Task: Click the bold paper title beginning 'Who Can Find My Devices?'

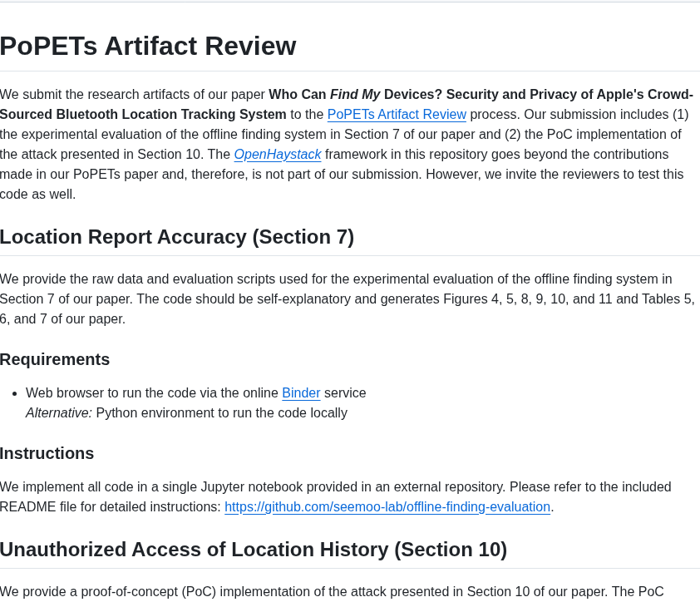Action: pos(347,105)
